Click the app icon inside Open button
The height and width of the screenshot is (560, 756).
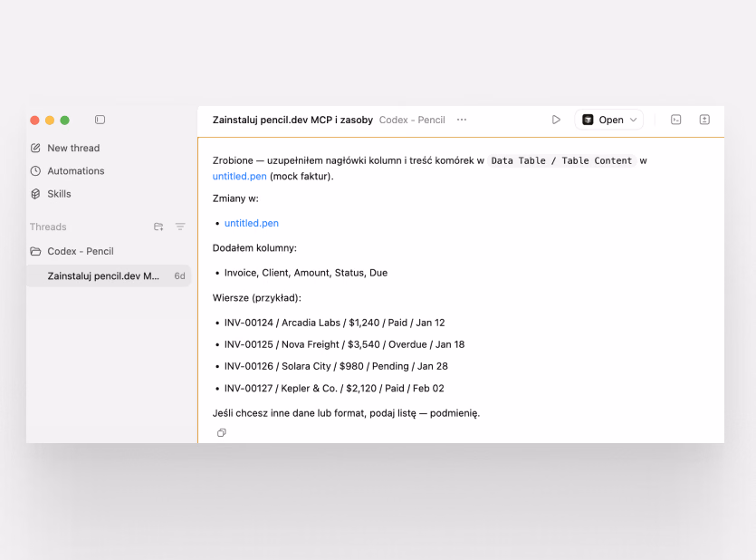pyautogui.click(x=588, y=120)
